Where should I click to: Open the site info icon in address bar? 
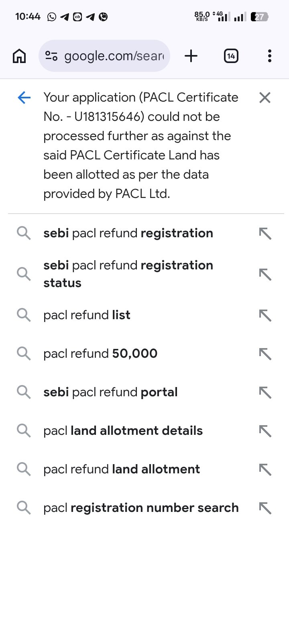[x=51, y=56]
